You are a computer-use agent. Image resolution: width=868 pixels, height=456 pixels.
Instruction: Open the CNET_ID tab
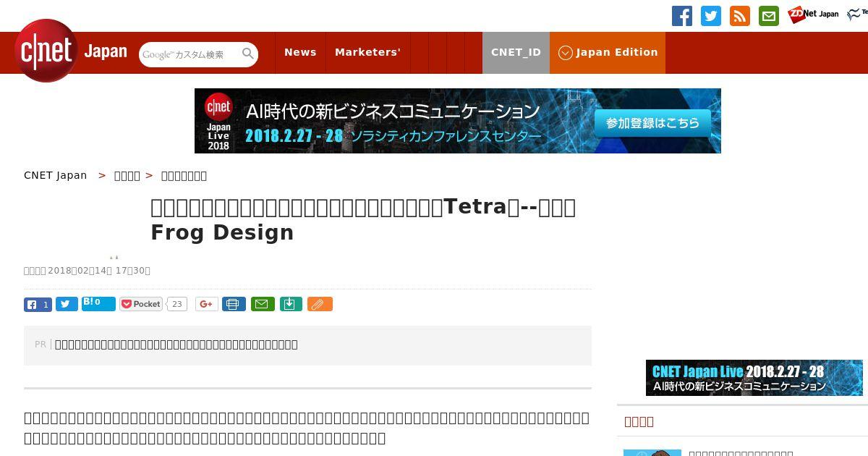point(516,52)
